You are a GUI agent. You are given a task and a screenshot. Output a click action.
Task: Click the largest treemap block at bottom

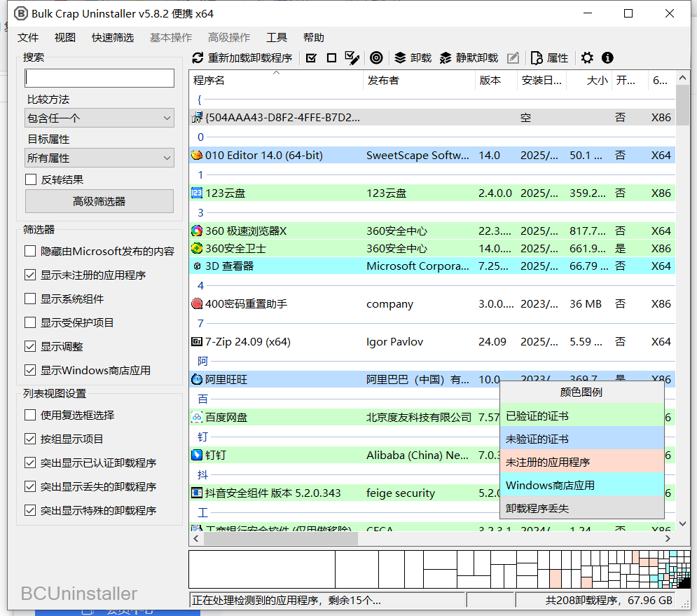[262, 569]
